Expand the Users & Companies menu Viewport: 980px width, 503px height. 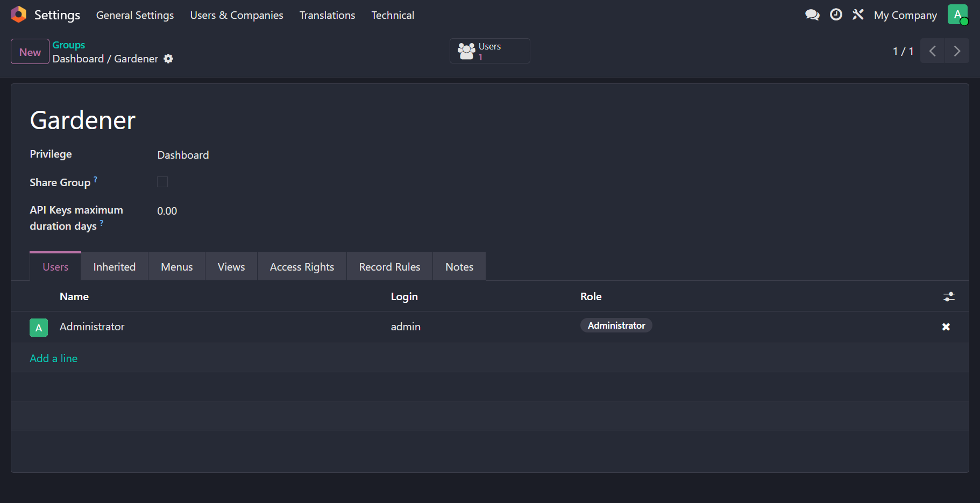pyautogui.click(x=236, y=15)
